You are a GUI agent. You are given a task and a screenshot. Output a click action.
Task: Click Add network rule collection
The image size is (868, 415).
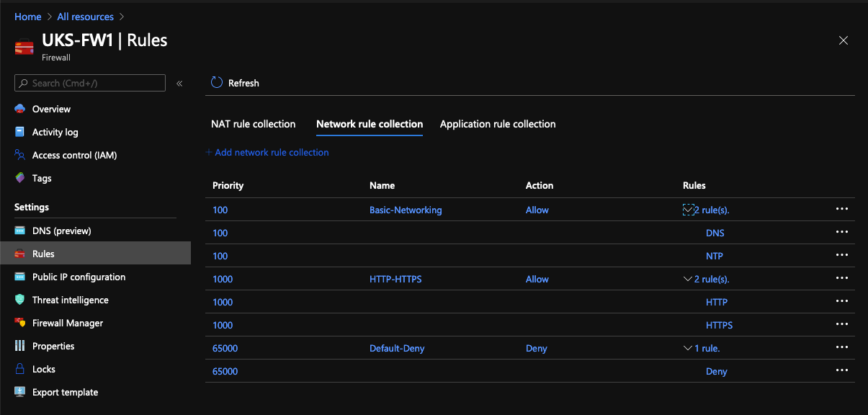pos(267,152)
